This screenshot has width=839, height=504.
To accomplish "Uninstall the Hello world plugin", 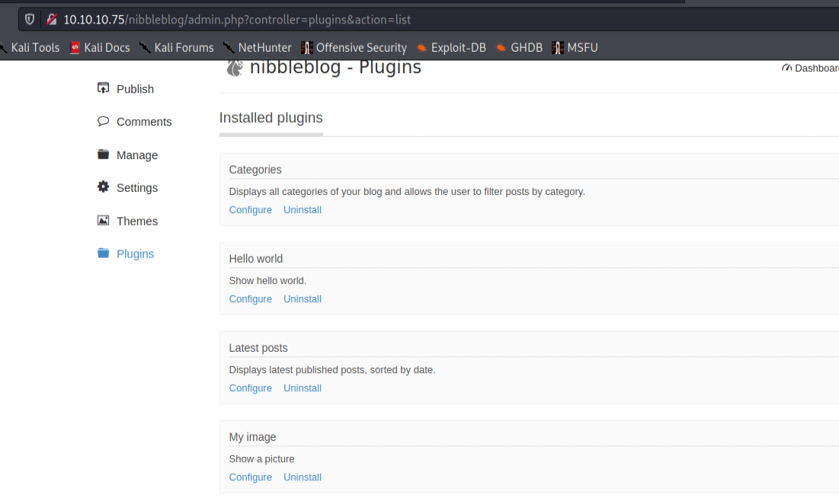I will pyautogui.click(x=302, y=298).
